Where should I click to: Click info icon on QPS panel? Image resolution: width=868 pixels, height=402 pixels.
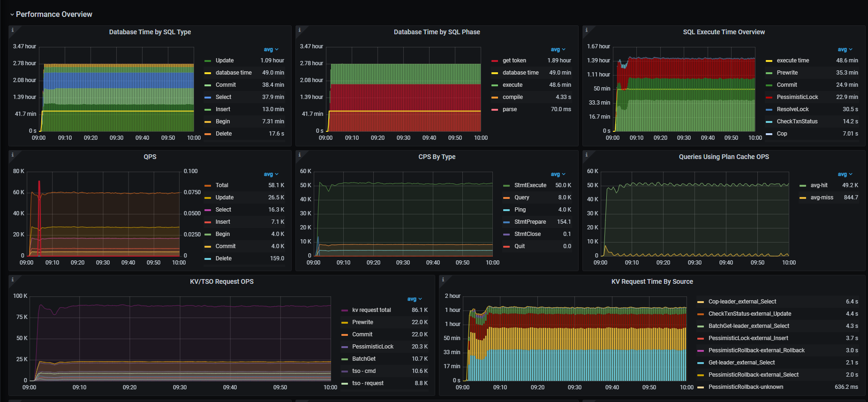click(x=13, y=155)
